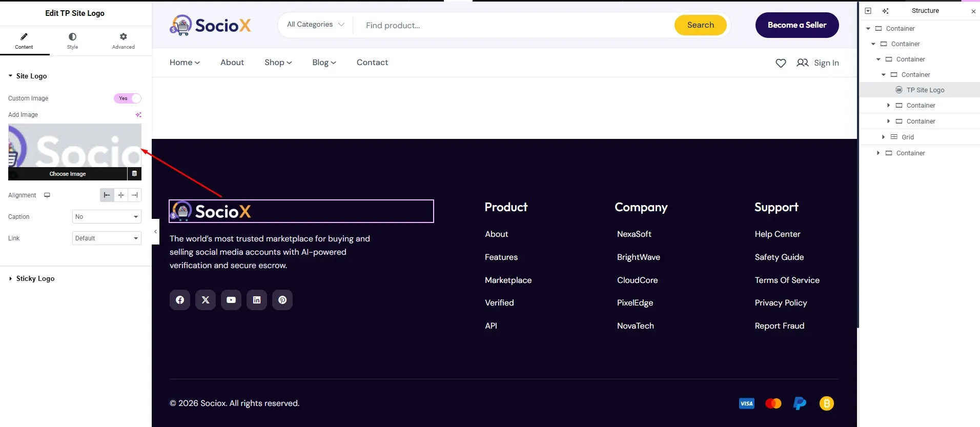Click the AI sparkle icon in Structure panel
980x427 pixels.
(x=885, y=11)
